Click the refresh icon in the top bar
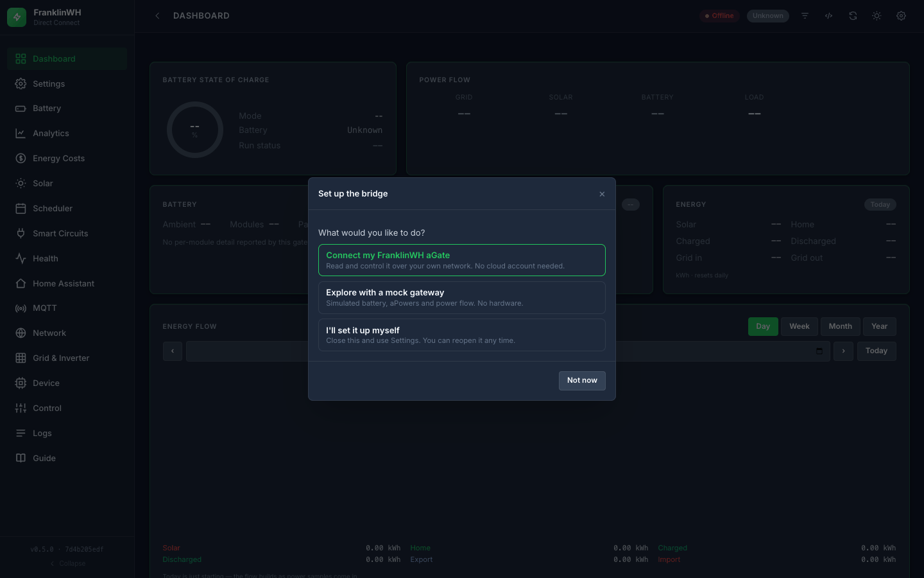This screenshot has height=578, width=924. [853, 16]
